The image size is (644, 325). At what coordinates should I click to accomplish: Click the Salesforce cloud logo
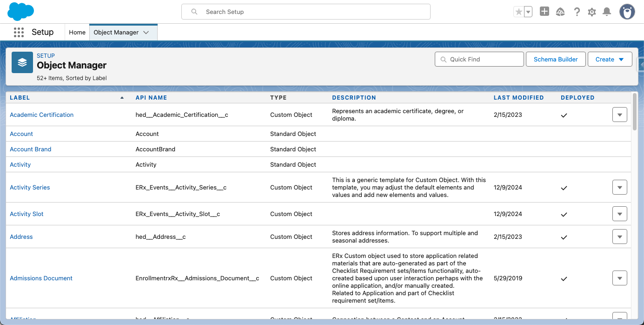(x=21, y=12)
